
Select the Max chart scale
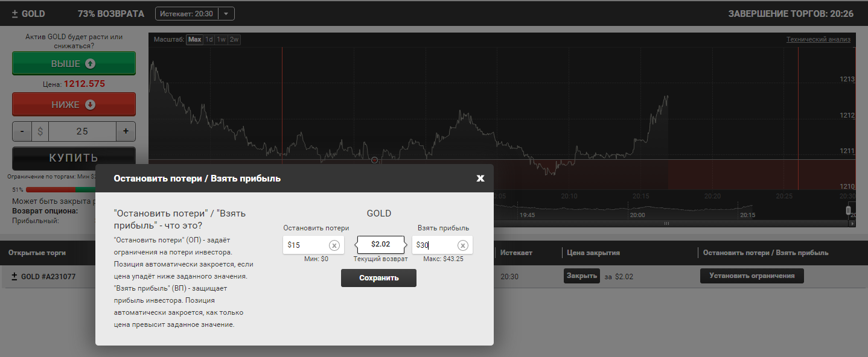click(x=194, y=40)
